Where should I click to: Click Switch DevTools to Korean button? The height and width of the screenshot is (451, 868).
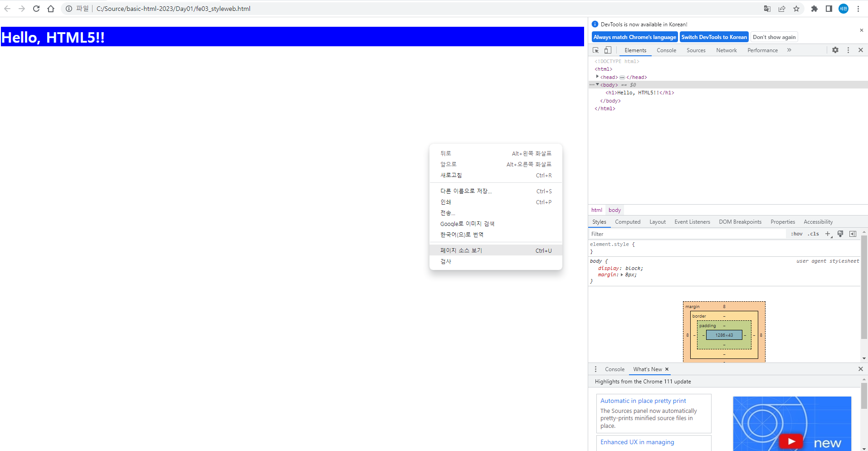(x=714, y=37)
